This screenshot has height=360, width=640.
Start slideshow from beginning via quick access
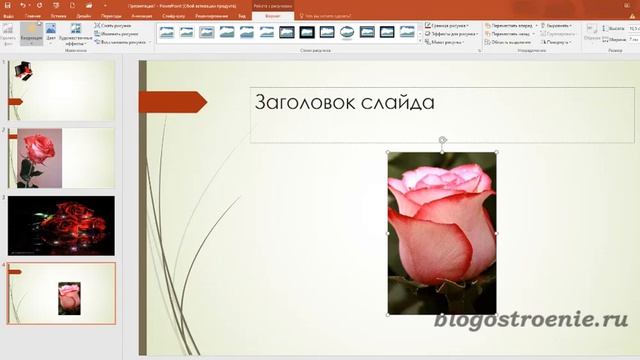point(56,5)
